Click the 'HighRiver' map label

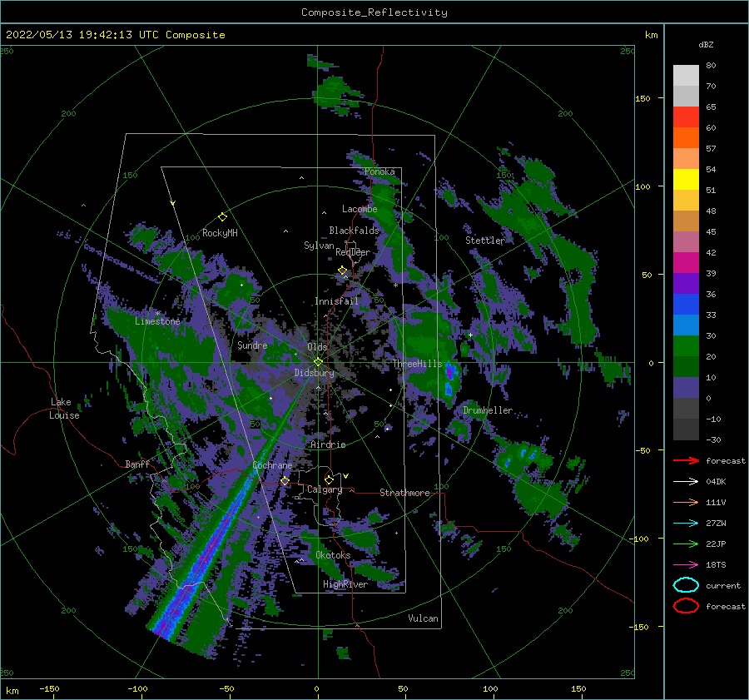point(345,584)
